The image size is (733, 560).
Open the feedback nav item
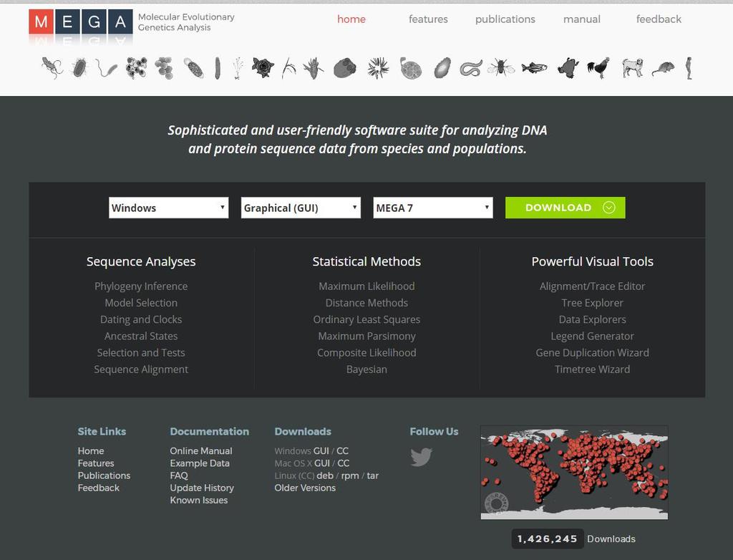(x=659, y=19)
